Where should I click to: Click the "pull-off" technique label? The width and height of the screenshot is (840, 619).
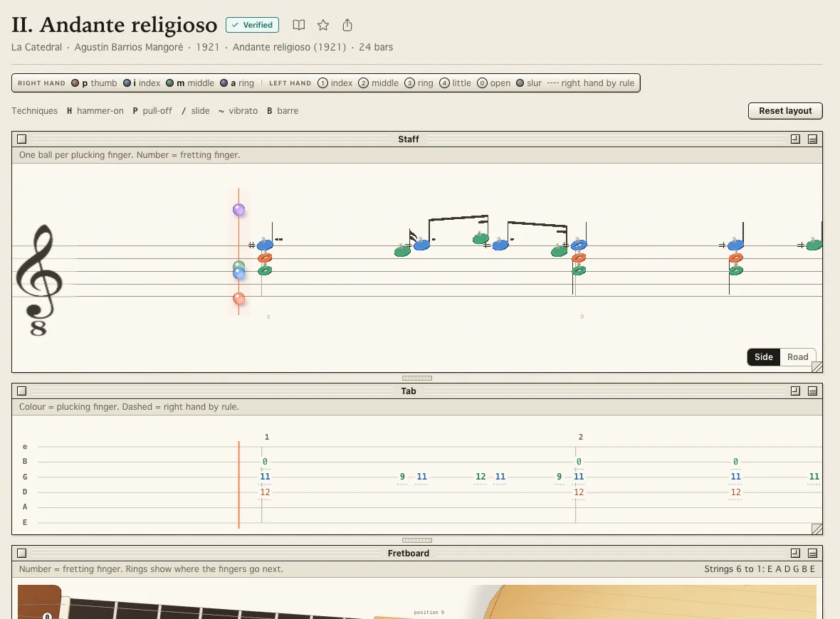[x=157, y=111]
